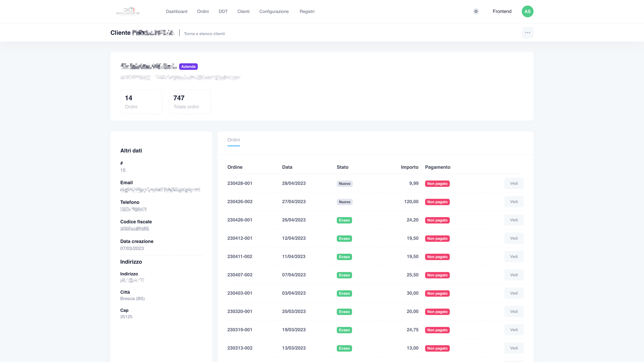Image resolution: width=644 pixels, height=362 pixels.
Task: Click Vedi for order 230313-002
Action: [x=514, y=348]
